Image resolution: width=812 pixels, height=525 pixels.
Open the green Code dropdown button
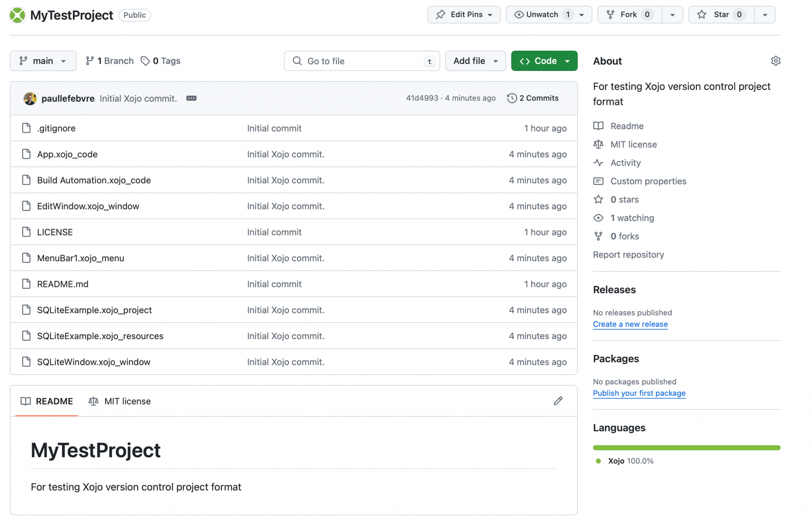[x=544, y=61]
